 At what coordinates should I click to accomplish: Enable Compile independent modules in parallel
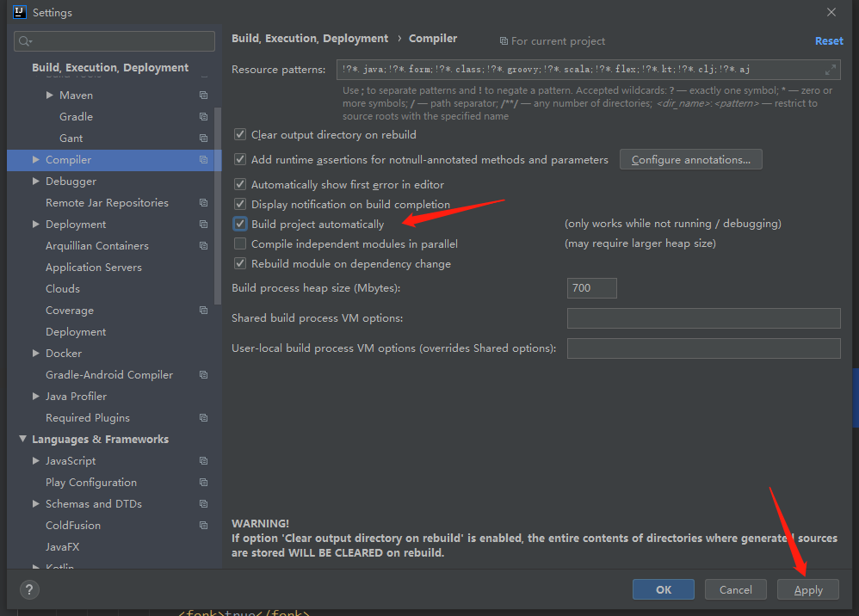[239, 243]
